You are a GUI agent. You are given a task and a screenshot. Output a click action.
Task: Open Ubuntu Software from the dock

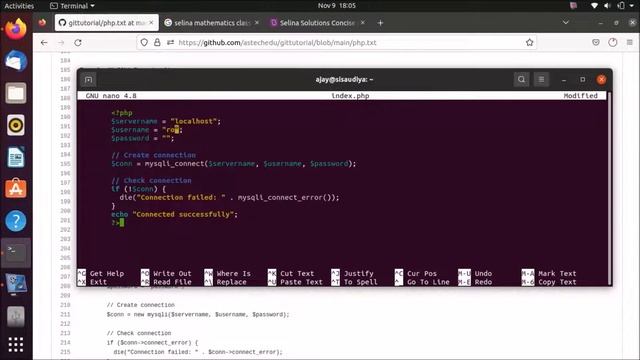point(16,189)
